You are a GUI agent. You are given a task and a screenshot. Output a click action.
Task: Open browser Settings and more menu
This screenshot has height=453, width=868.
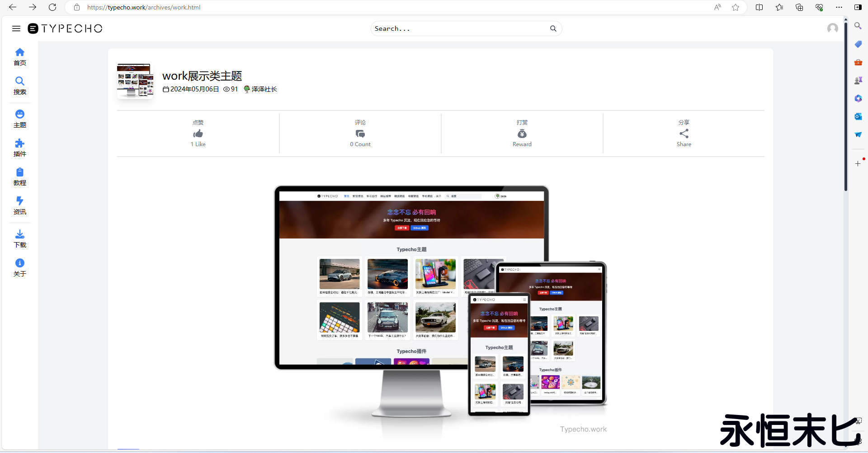pyautogui.click(x=839, y=7)
